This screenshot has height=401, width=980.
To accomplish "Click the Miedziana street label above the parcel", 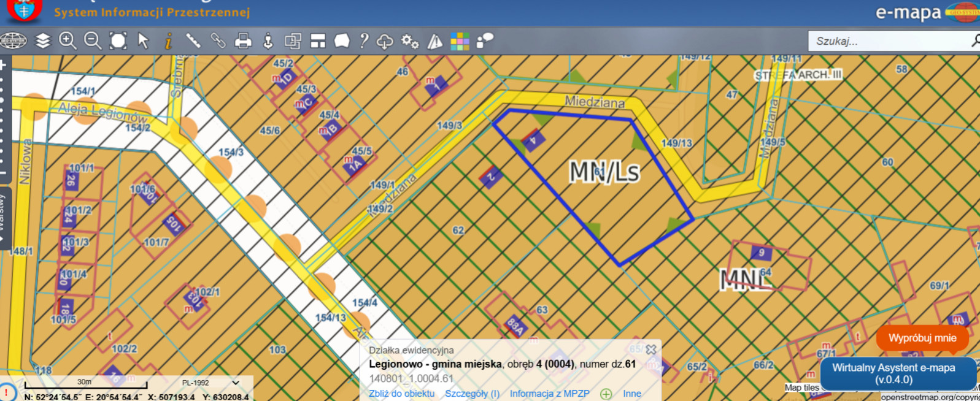I will 595,102.
